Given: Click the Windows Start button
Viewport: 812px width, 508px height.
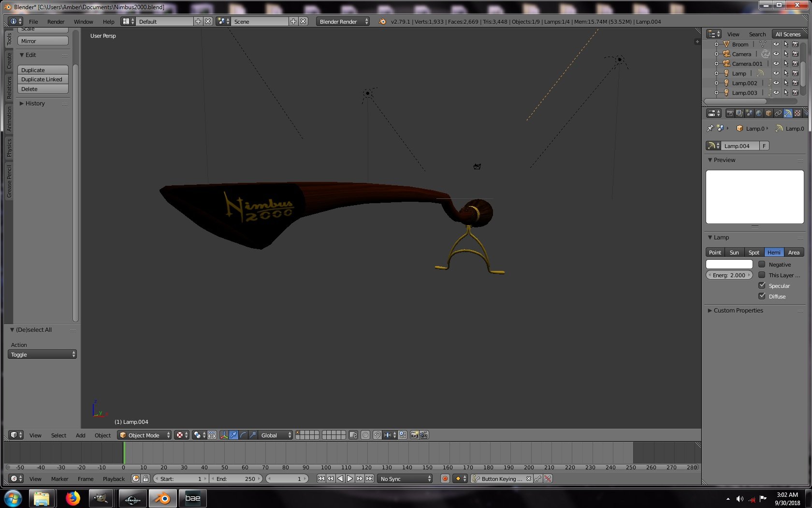Looking at the screenshot, I should click(13, 498).
